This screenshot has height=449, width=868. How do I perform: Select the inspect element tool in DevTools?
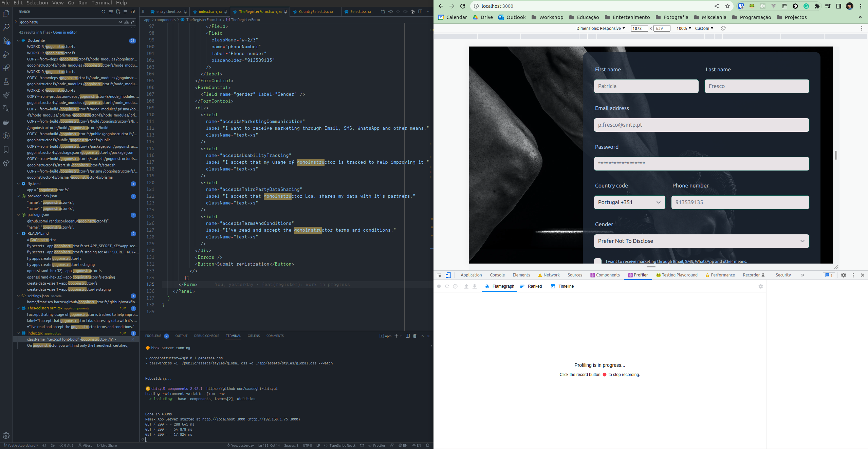tap(439, 275)
